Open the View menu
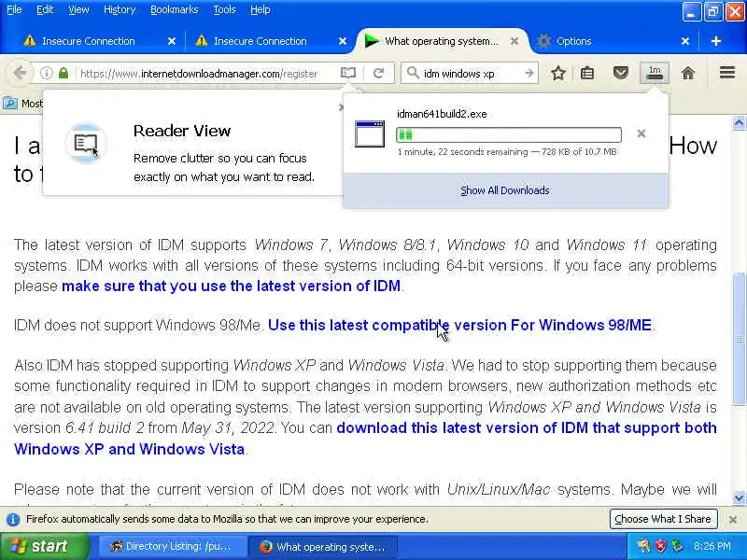 pos(78,9)
